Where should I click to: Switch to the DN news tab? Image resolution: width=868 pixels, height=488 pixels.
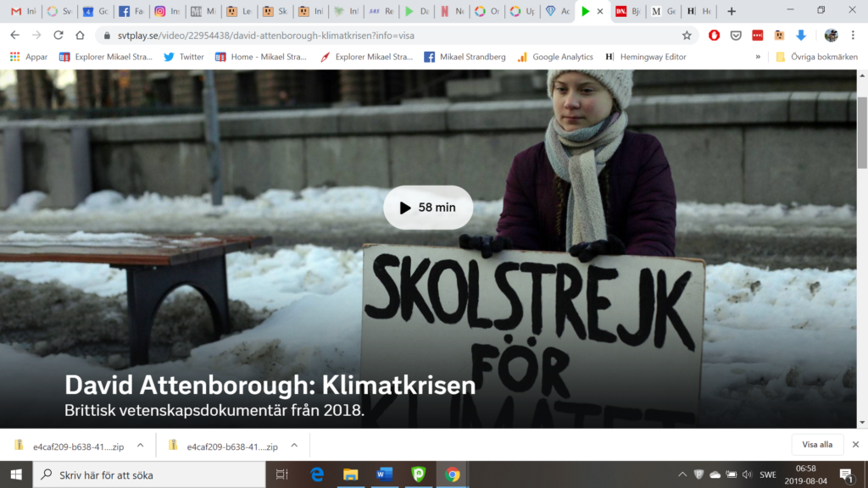click(628, 11)
